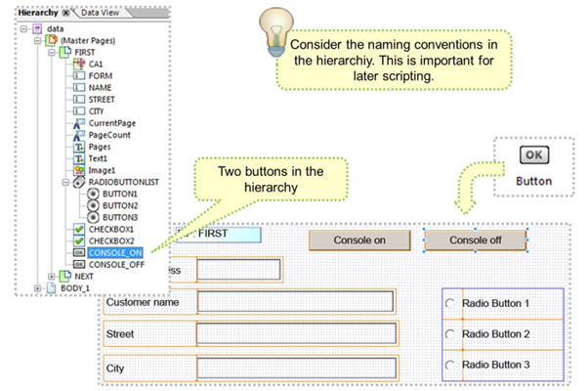The image size is (588, 391).
Task: Choose Radio Button 2 option
Action: click(x=450, y=334)
